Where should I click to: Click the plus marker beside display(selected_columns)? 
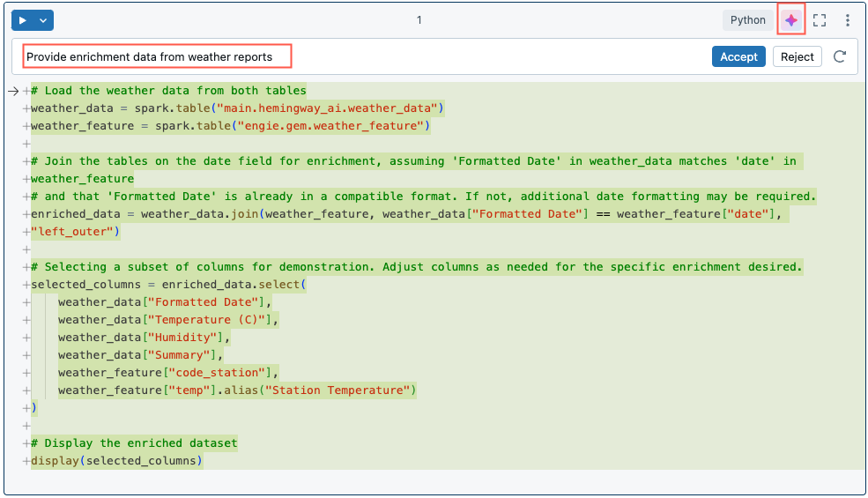pos(26,461)
